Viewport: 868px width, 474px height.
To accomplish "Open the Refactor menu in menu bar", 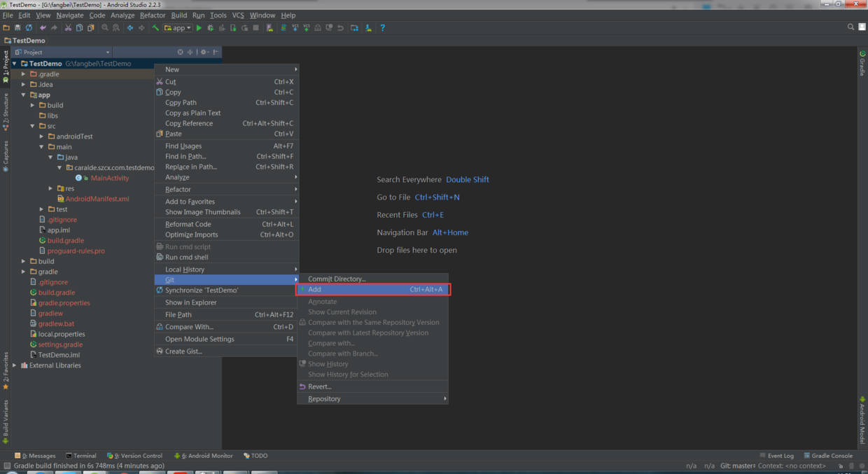I will 153,15.
